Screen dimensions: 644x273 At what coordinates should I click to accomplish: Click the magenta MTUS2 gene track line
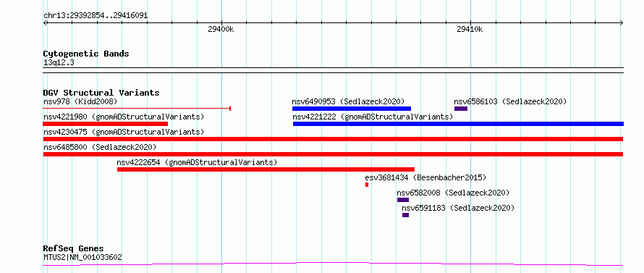(x=333, y=264)
